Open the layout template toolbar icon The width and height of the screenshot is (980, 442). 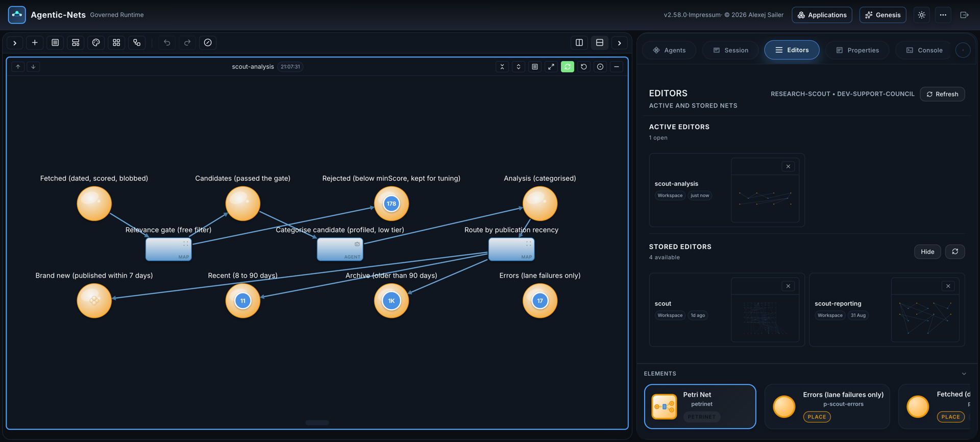coord(76,43)
